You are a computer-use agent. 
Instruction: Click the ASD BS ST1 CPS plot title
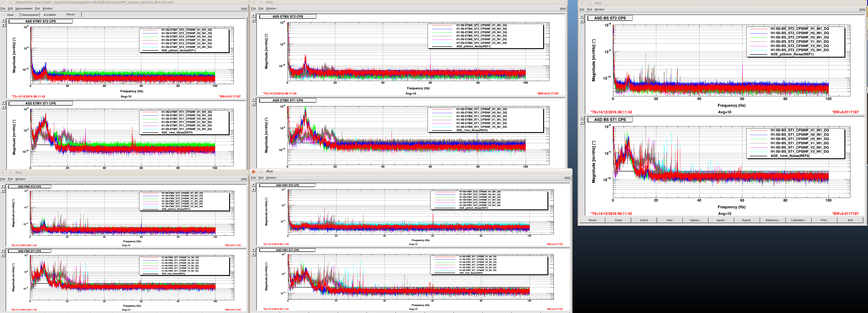[610, 120]
